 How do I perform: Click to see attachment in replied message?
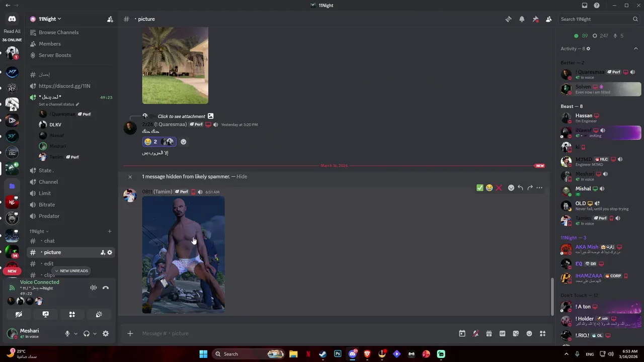(x=181, y=116)
